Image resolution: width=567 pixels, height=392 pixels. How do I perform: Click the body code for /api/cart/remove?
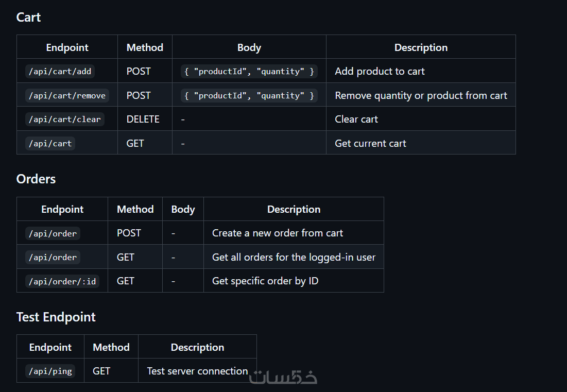(x=249, y=95)
